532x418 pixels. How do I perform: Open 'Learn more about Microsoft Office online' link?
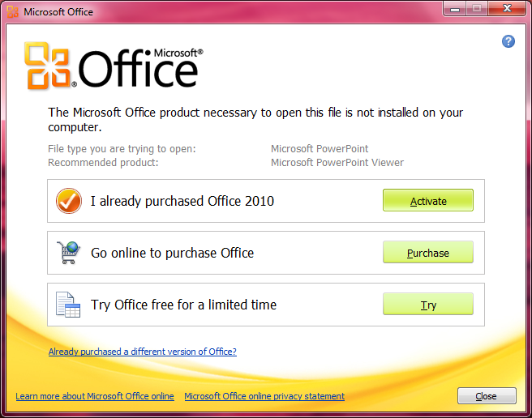tap(95, 396)
